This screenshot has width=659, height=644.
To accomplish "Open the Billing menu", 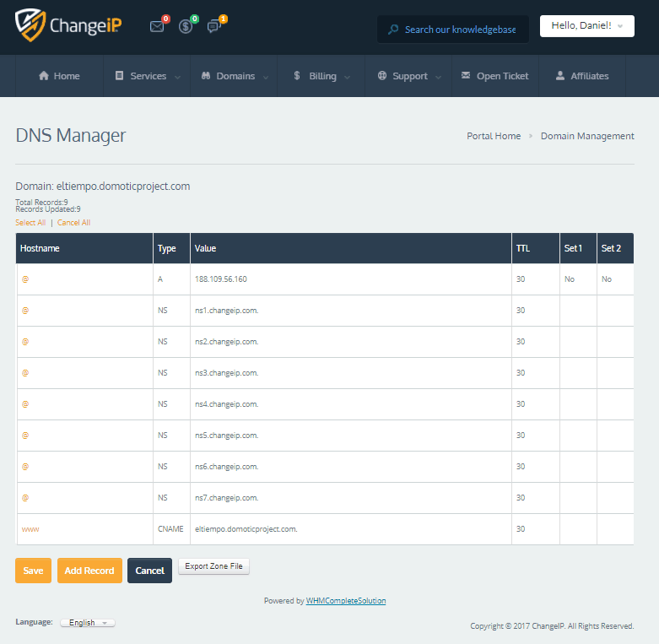I will [x=321, y=76].
